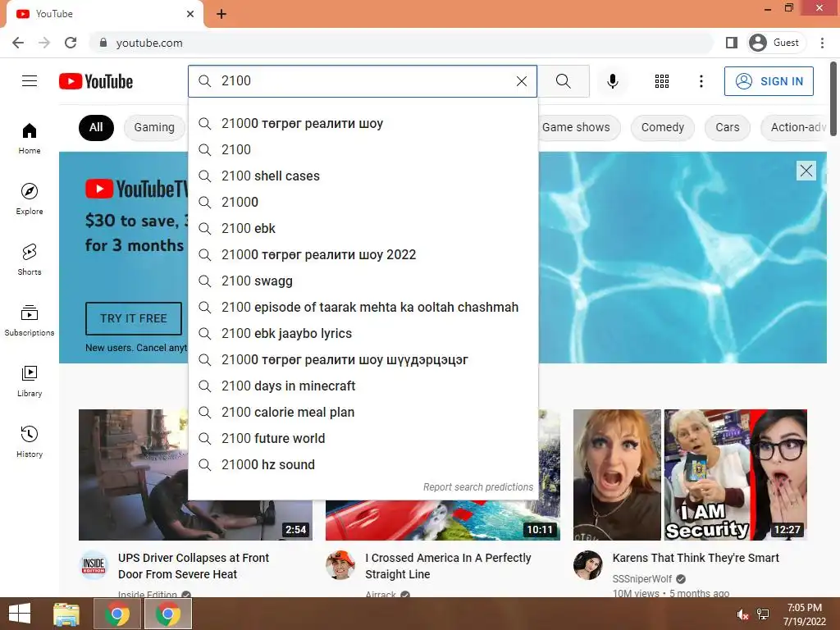The image size is (840, 630).
Task: Click the YouTube logo
Action: pos(96,81)
